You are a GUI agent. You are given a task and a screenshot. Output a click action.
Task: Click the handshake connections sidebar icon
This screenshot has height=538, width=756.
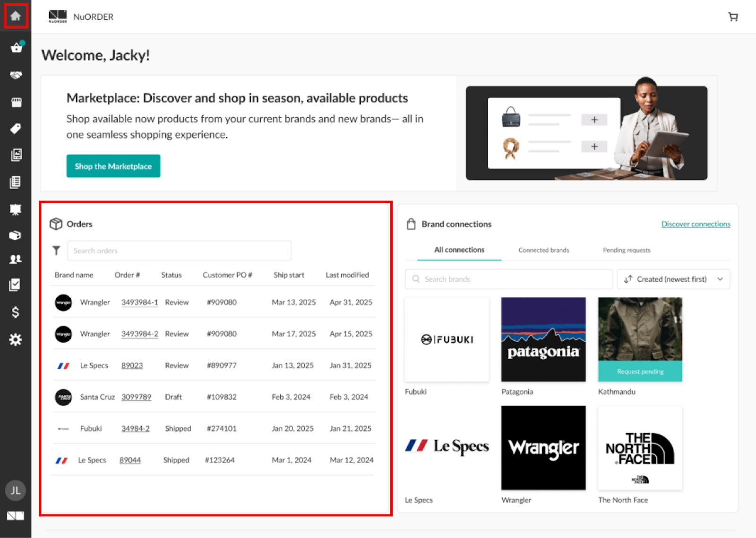pyautogui.click(x=16, y=75)
